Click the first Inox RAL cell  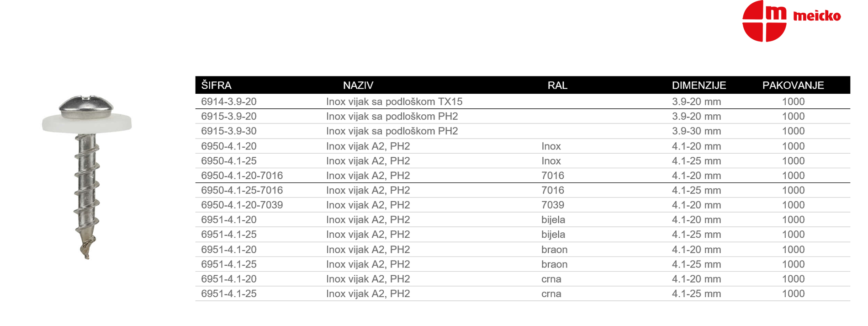551,146
